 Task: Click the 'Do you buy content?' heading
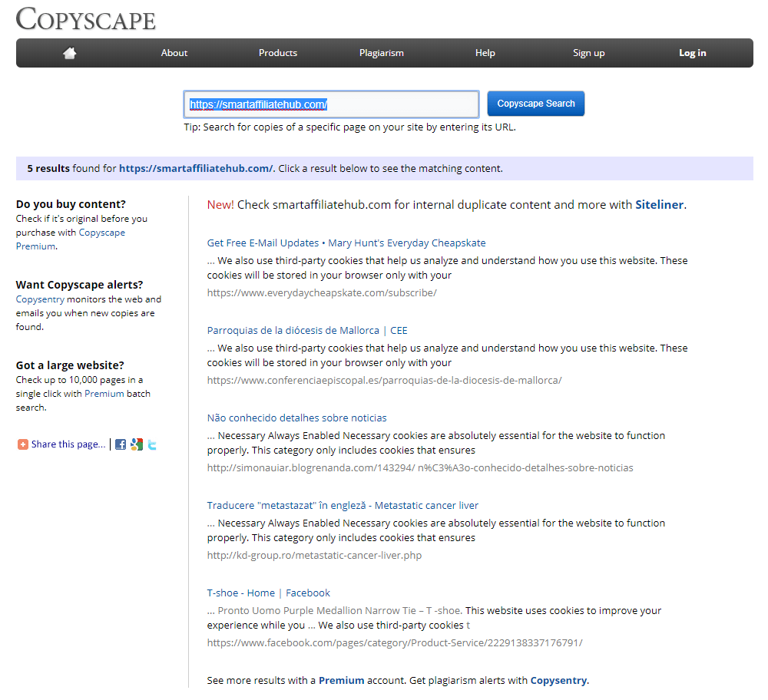point(71,204)
